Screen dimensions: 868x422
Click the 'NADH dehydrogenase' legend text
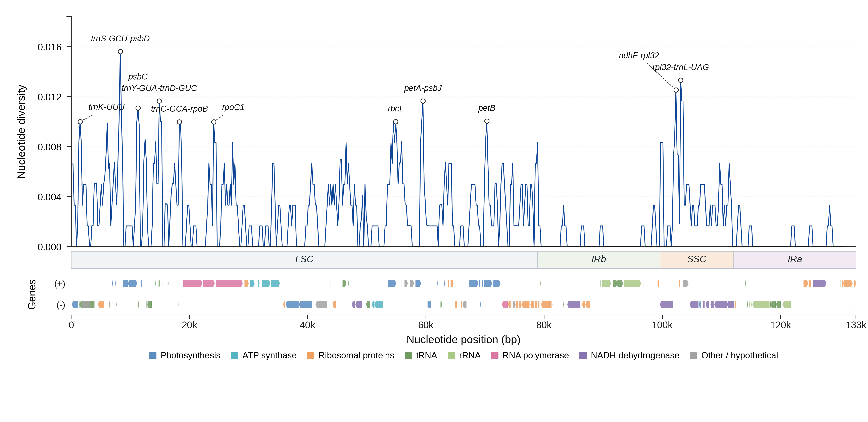(635, 355)
